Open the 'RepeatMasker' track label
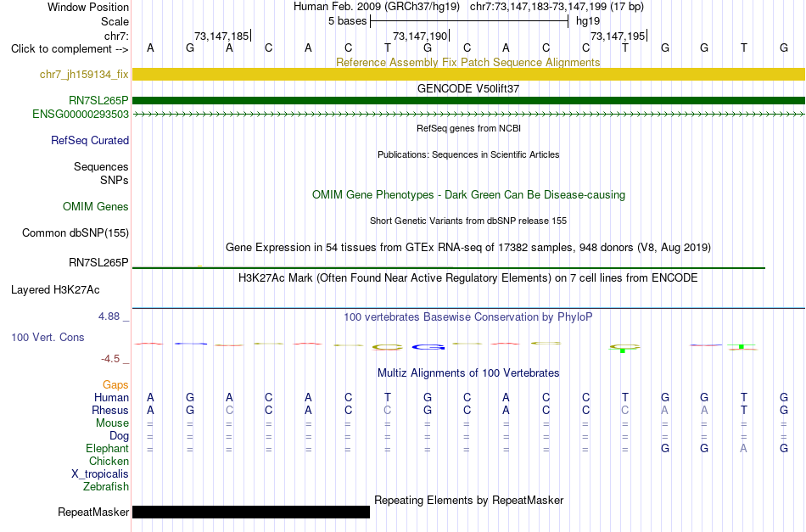 pos(93,512)
